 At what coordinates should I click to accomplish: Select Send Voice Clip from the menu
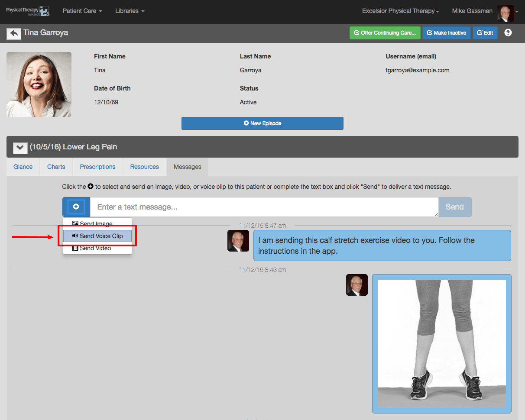pyautogui.click(x=97, y=236)
